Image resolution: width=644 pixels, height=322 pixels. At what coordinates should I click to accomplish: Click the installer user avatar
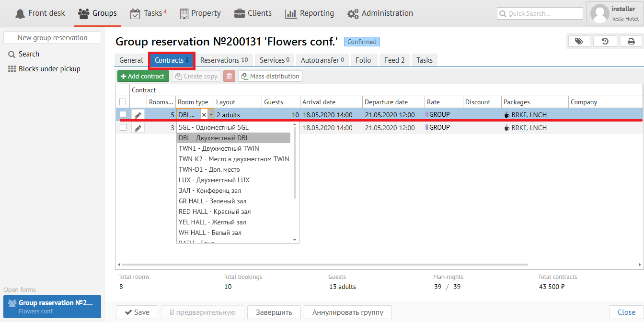click(x=599, y=13)
